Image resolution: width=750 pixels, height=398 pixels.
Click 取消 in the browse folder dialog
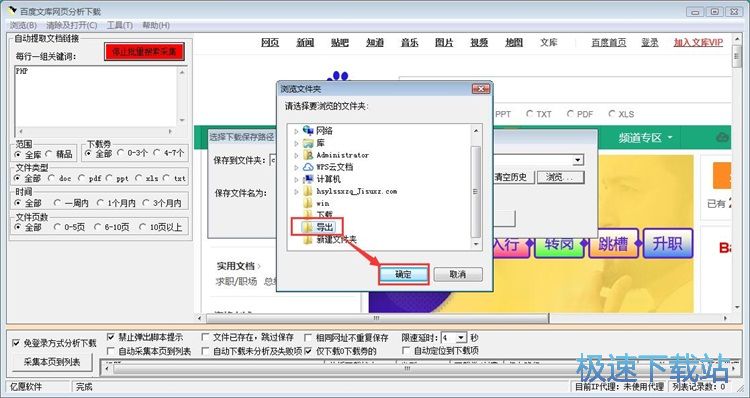click(458, 275)
